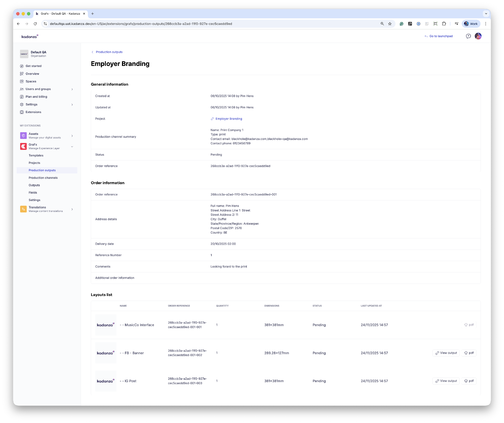This screenshot has height=423, width=504.
Task: Click the MusicCo Interface layout thumbnail
Action: (x=106, y=325)
